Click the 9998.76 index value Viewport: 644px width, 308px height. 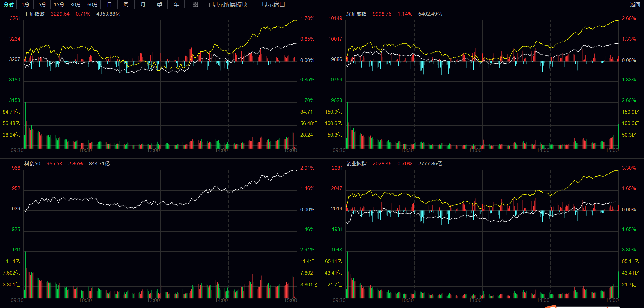pos(382,14)
